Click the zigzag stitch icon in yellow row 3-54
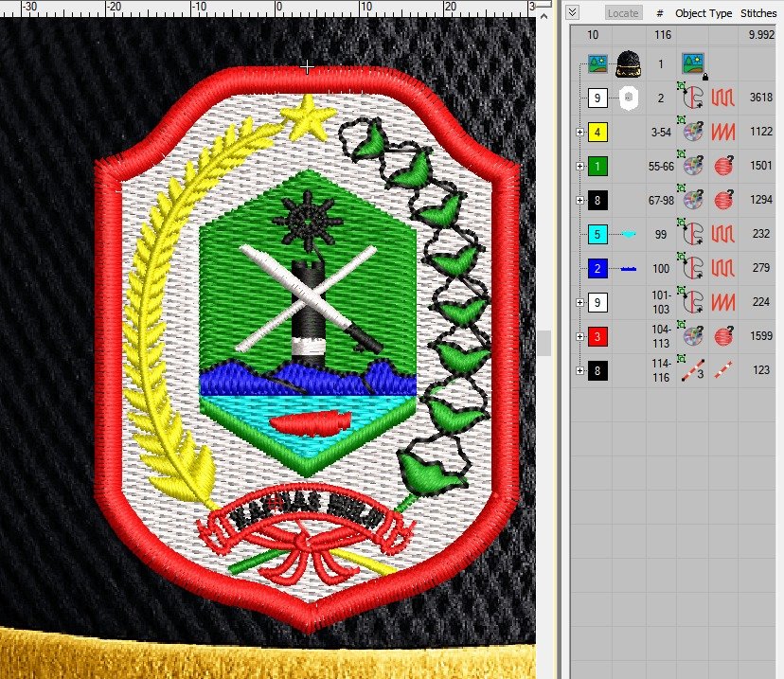This screenshot has width=784, height=679. pos(723,132)
